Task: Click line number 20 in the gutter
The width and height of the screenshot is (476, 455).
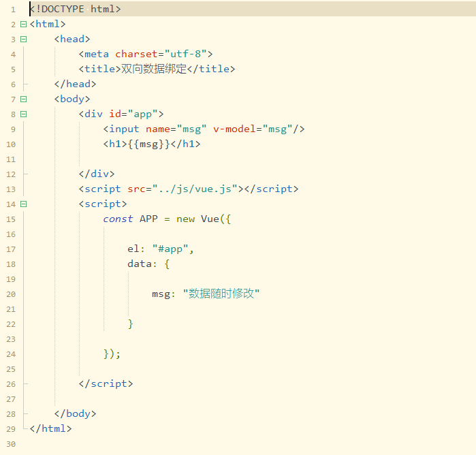Action: point(11,294)
